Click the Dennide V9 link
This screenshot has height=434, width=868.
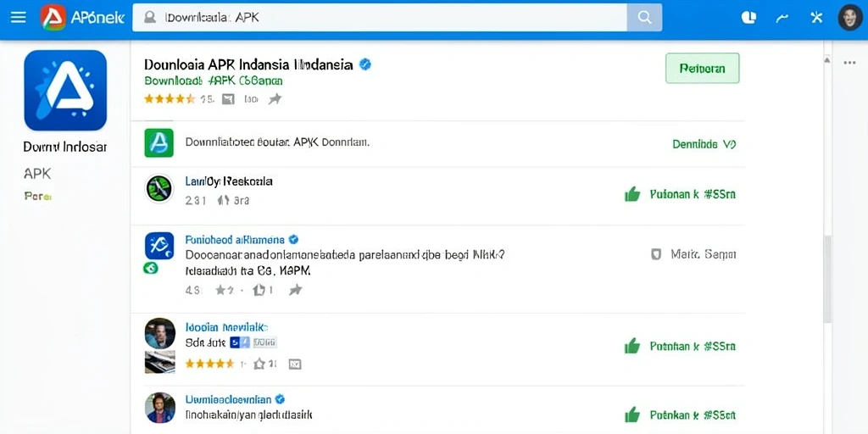pyautogui.click(x=704, y=144)
